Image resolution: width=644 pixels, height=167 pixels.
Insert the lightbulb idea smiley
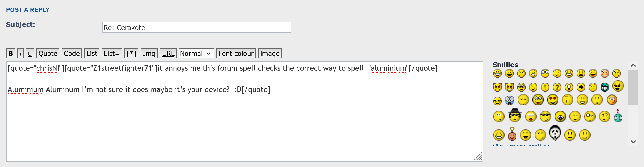click(569, 87)
